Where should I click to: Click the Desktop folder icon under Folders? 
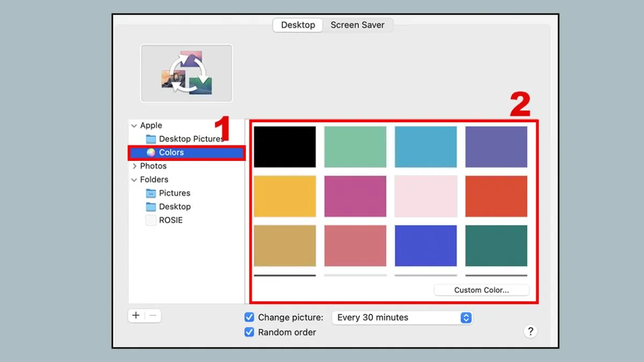(151, 206)
